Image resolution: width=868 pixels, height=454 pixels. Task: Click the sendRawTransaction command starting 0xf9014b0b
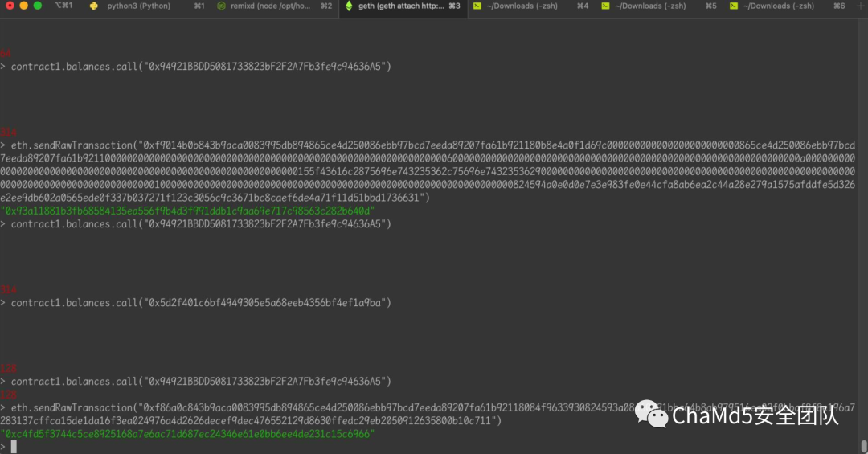[428, 171]
